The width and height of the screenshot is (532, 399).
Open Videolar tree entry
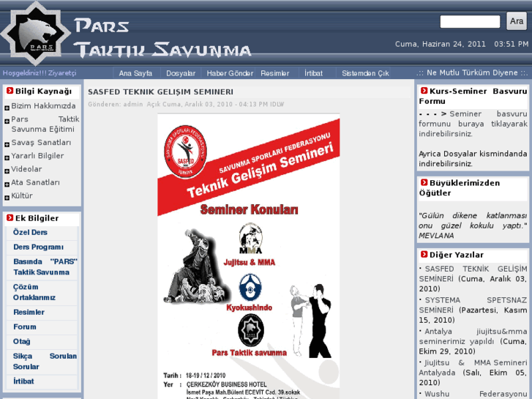(26, 169)
